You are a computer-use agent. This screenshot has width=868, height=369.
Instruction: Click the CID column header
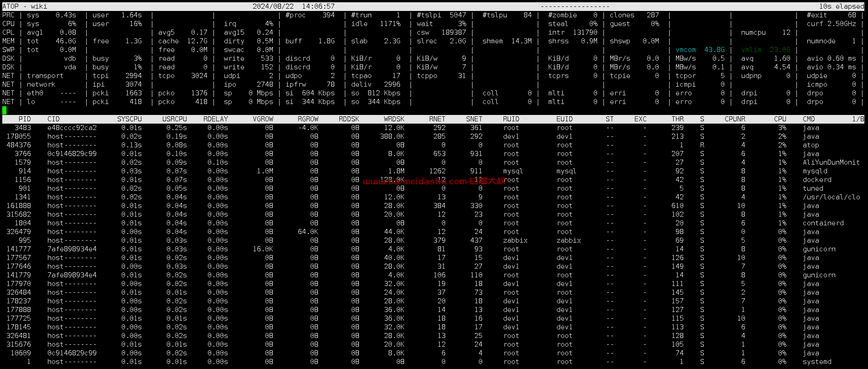(53, 119)
